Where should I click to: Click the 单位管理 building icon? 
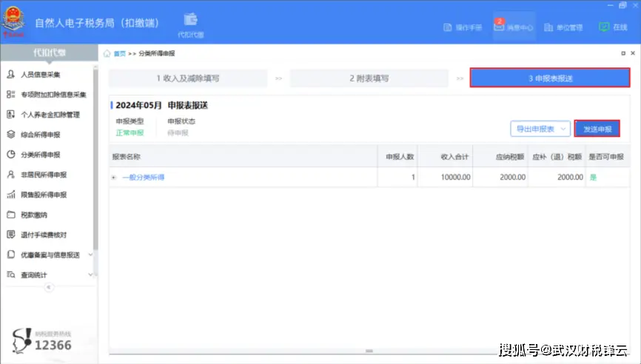(548, 27)
